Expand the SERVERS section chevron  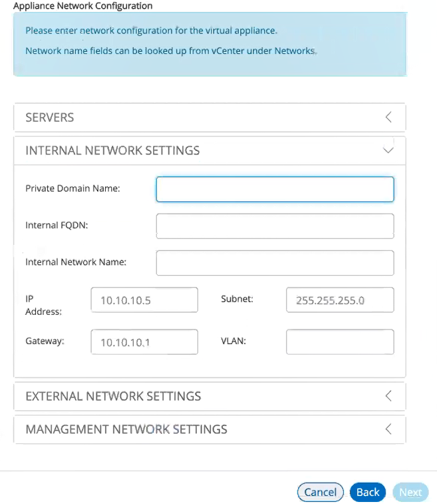pyautogui.click(x=388, y=117)
